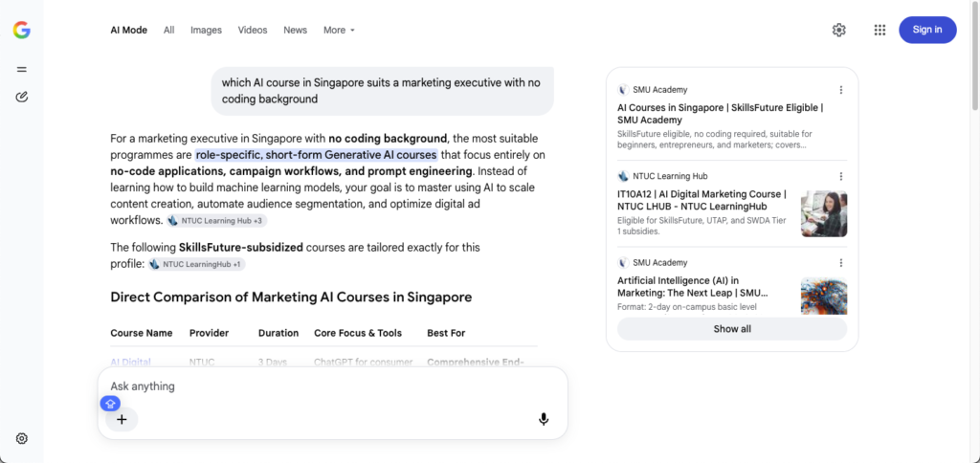This screenshot has height=463, width=980.
Task: Click Show all sources button
Action: click(x=732, y=329)
